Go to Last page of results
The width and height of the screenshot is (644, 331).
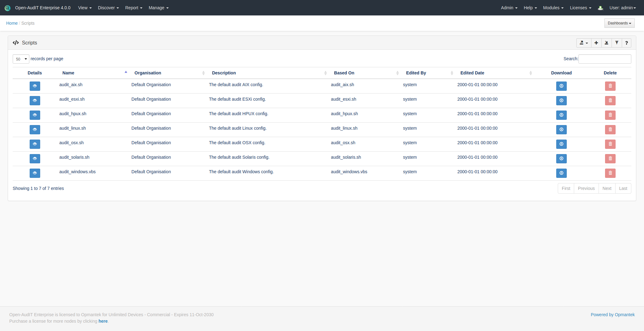coord(623,188)
